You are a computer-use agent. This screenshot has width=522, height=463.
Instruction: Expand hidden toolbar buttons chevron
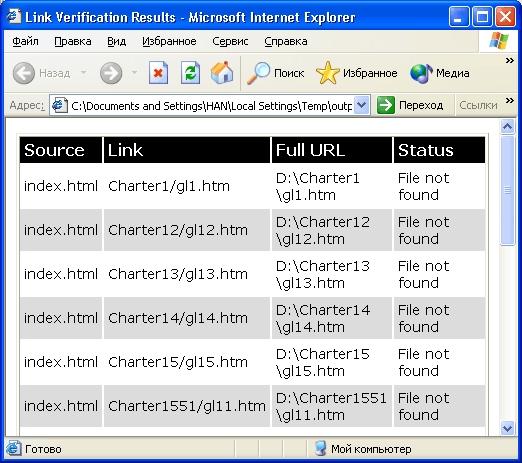510,61
